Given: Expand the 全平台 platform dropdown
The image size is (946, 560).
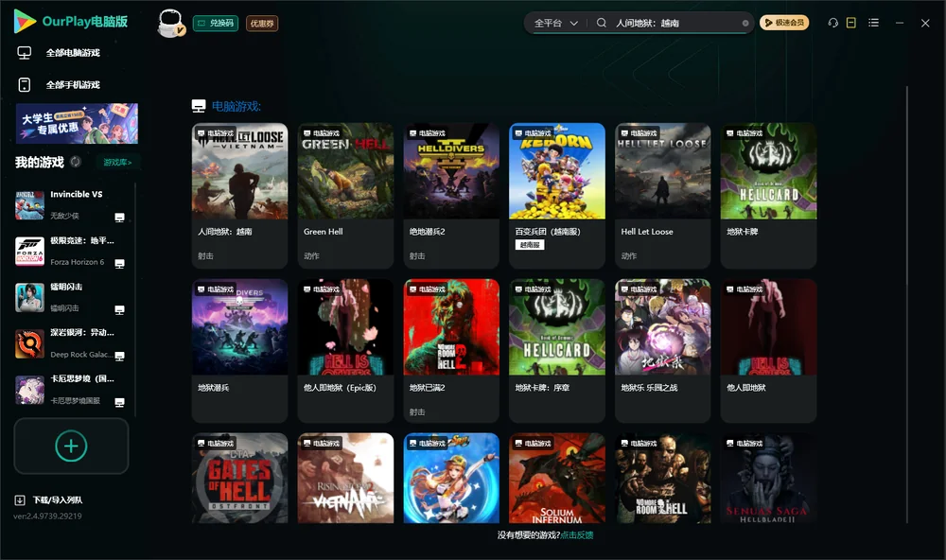Looking at the screenshot, I should pyautogui.click(x=555, y=23).
